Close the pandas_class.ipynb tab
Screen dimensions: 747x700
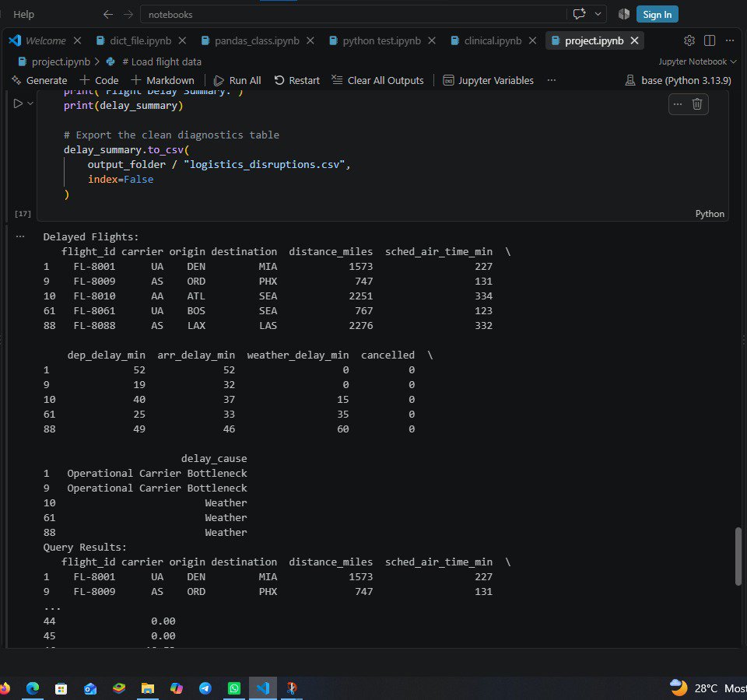[x=310, y=41]
